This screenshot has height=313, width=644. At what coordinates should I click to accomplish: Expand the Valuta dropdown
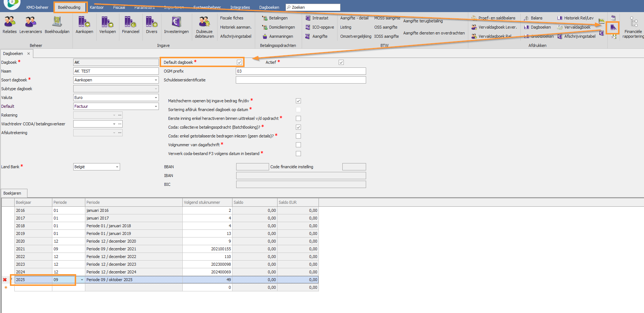point(156,97)
